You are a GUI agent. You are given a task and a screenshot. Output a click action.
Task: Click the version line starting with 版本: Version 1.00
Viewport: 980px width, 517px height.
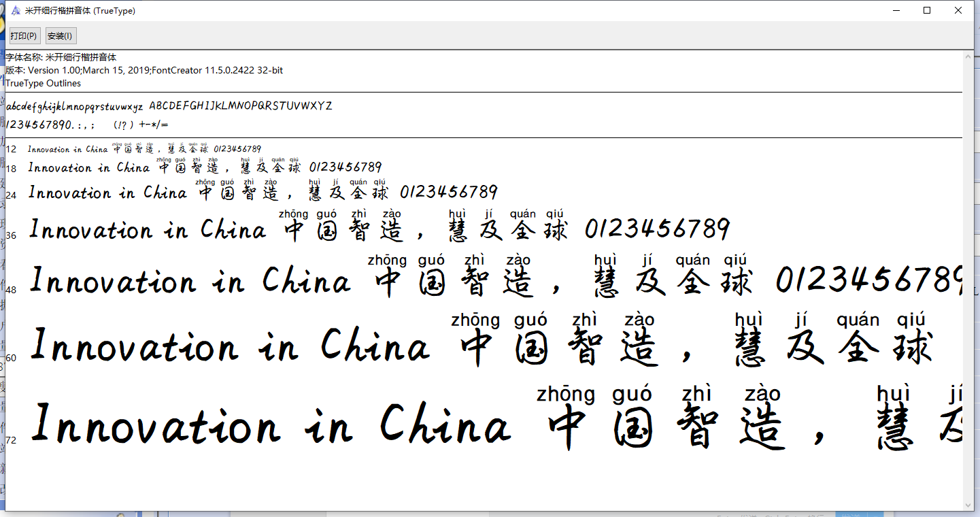tap(144, 71)
